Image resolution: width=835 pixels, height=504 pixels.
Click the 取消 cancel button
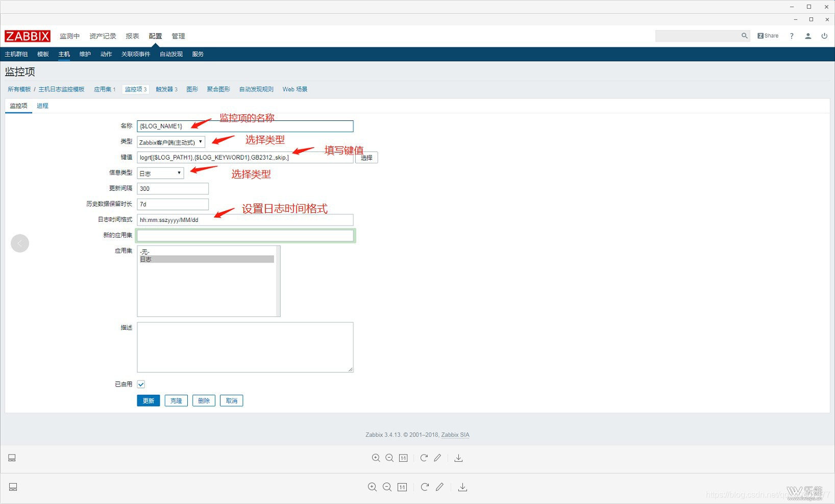click(x=232, y=401)
